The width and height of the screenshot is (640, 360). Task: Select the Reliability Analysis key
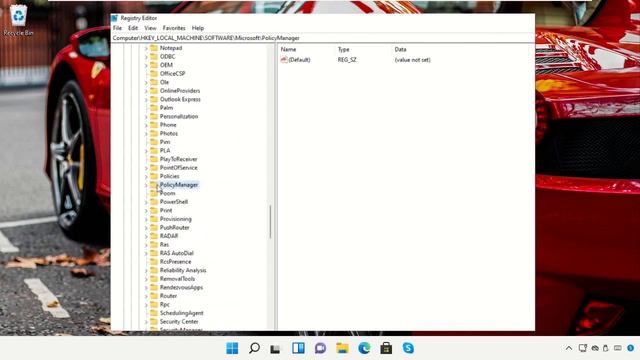[x=183, y=270]
